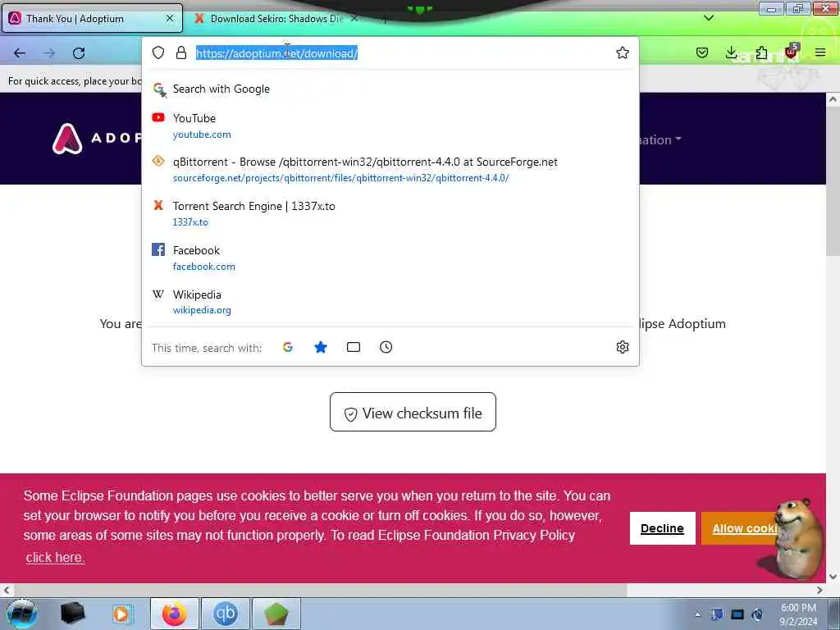Click the Adoptium logo
Screen dimensions: 840x630
coord(97,138)
